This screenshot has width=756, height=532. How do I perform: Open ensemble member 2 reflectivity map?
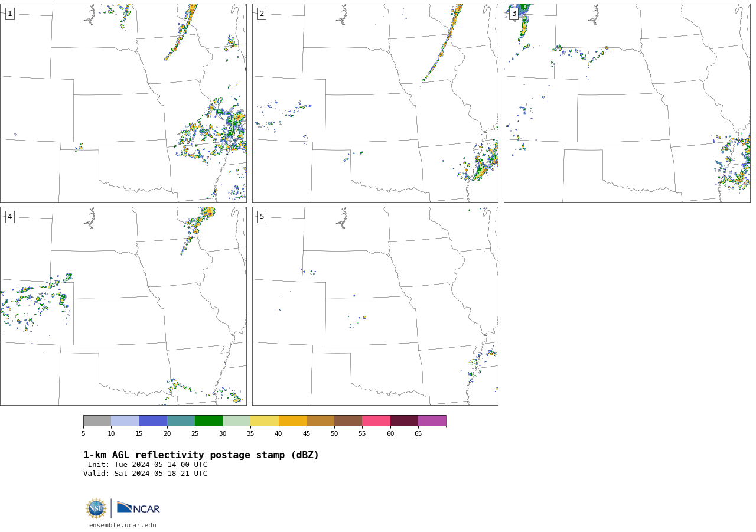click(x=375, y=103)
